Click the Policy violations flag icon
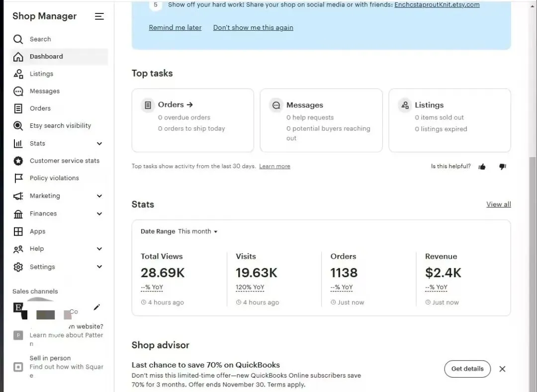Image resolution: width=537 pixels, height=392 pixels. click(18, 178)
